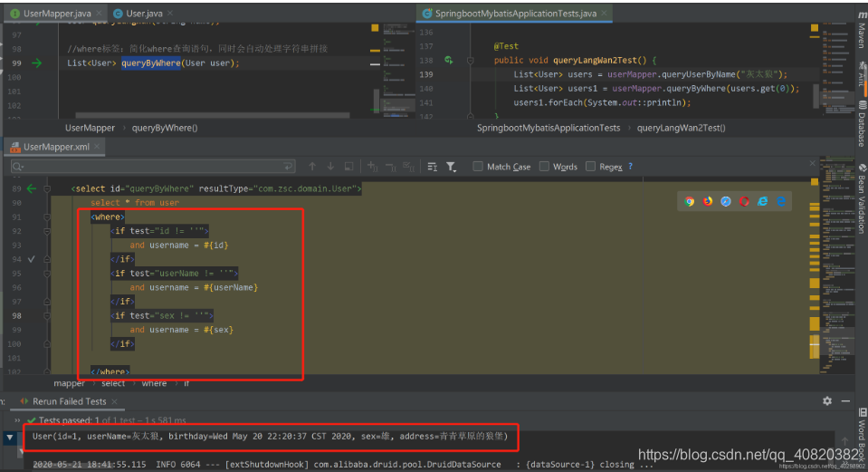The height and width of the screenshot is (472, 868).
Task: Close the UserMapper.java tab
Action: tap(99, 14)
